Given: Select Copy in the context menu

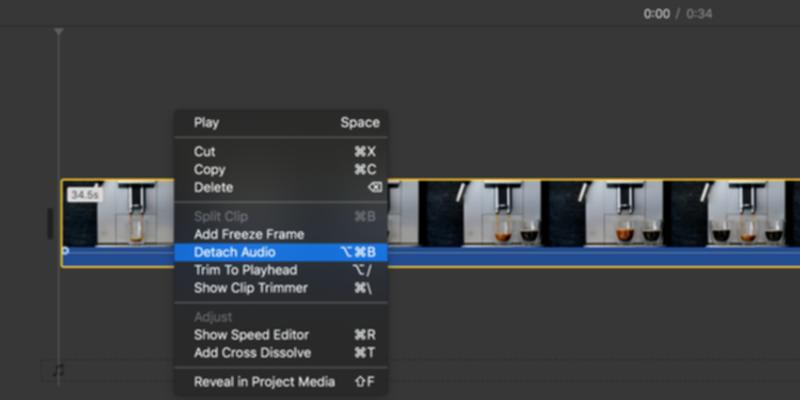Looking at the screenshot, I should (281, 169).
